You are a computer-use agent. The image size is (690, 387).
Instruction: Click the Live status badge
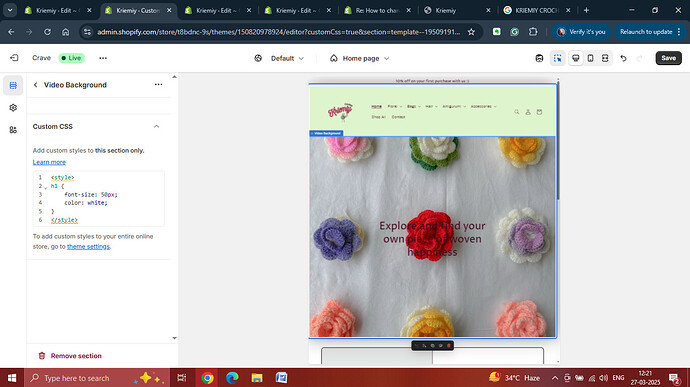click(72, 58)
